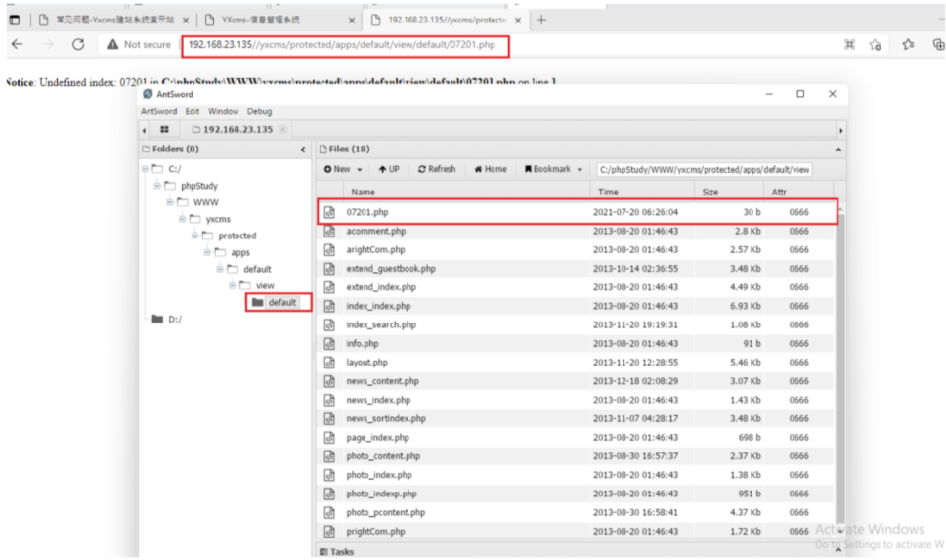Click the tab bar left arrow
The image size is (946, 560).
pos(144,130)
